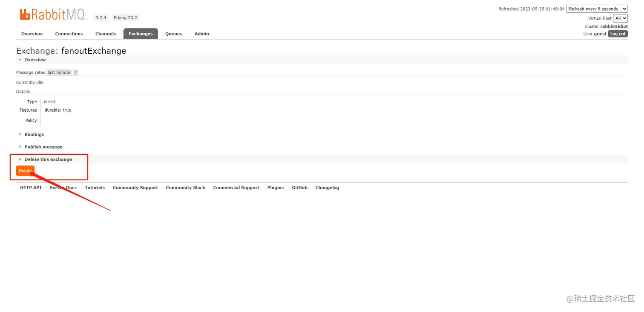Open the Virtual host selector

[x=620, y=18]
